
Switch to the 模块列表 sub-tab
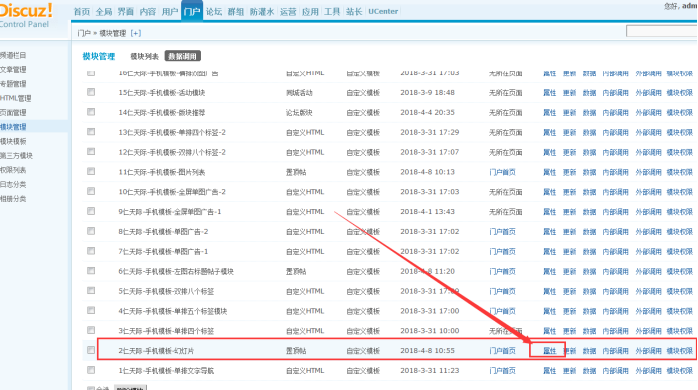point(144,56)
